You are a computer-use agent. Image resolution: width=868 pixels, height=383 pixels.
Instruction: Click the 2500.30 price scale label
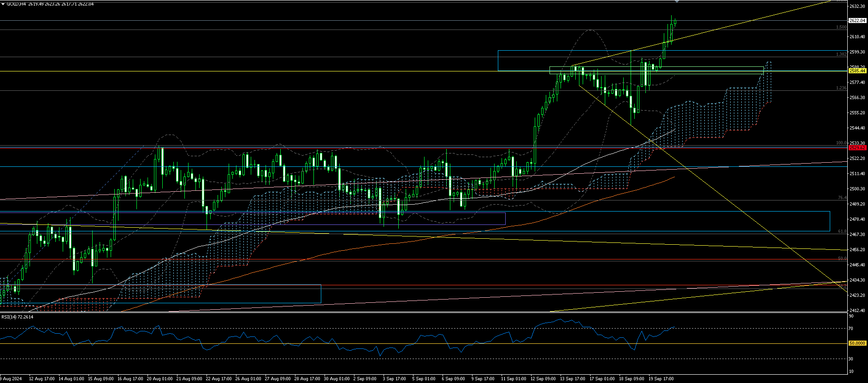pyautogui.click(x=857, y=189)
